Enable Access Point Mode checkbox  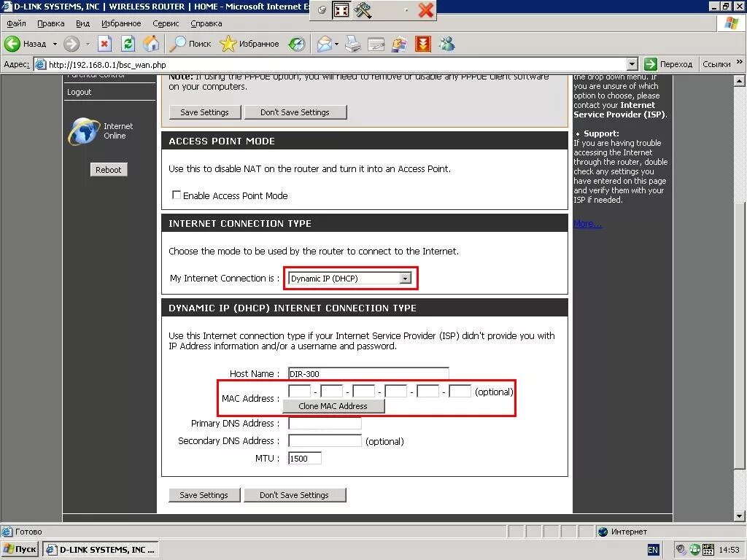tap(177, 195)
